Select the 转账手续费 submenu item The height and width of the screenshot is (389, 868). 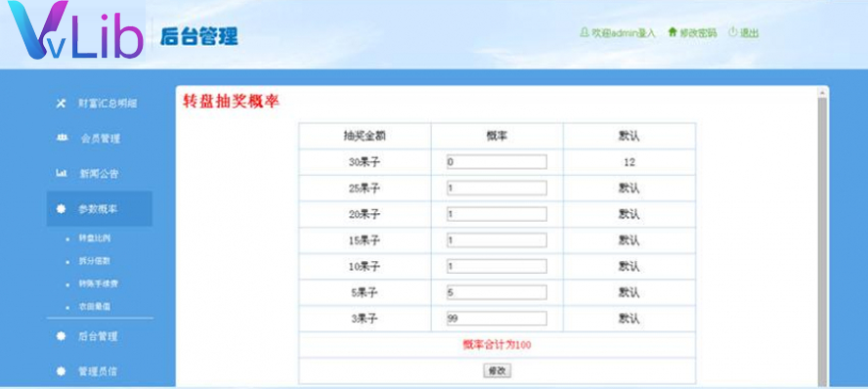[99, 283]
